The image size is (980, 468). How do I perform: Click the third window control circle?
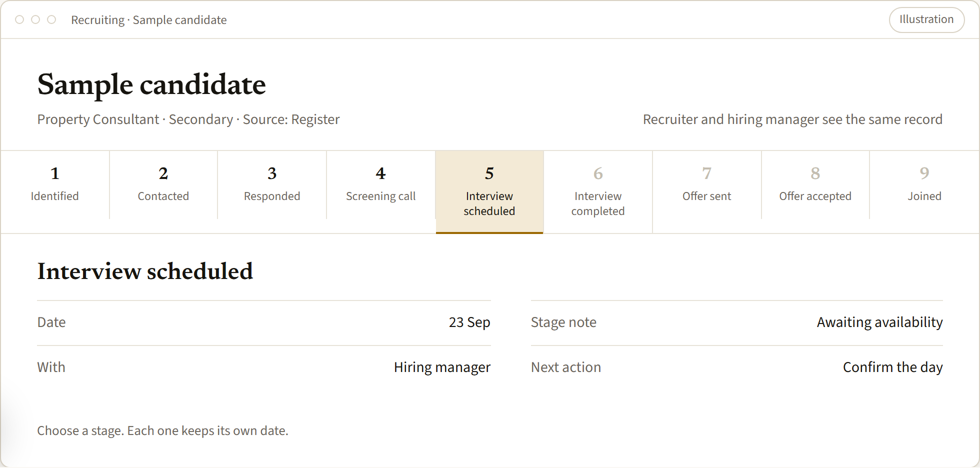tap(51, 19)
